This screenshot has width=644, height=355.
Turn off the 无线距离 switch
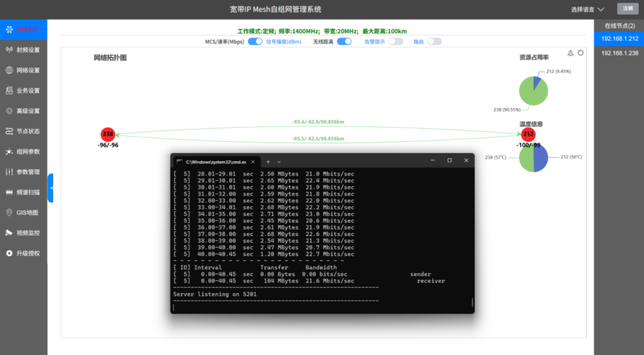(x=344, y=42)
